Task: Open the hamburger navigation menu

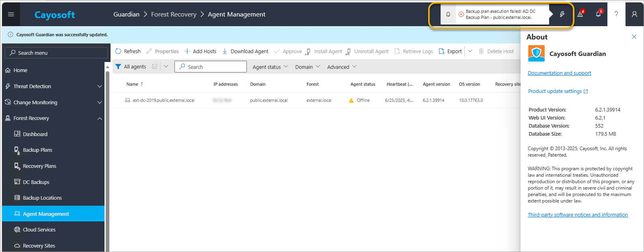Action: [11, 14]
